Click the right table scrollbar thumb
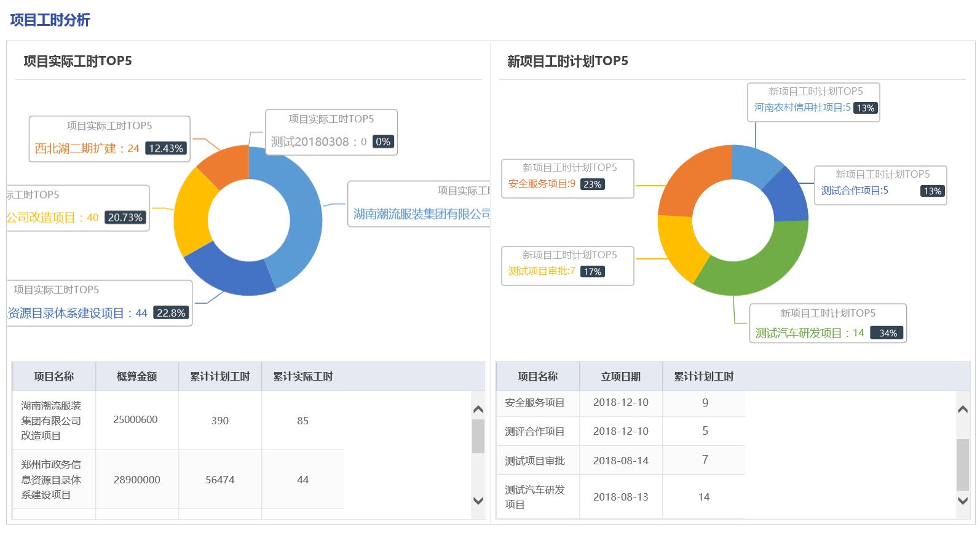 point(963,464)
